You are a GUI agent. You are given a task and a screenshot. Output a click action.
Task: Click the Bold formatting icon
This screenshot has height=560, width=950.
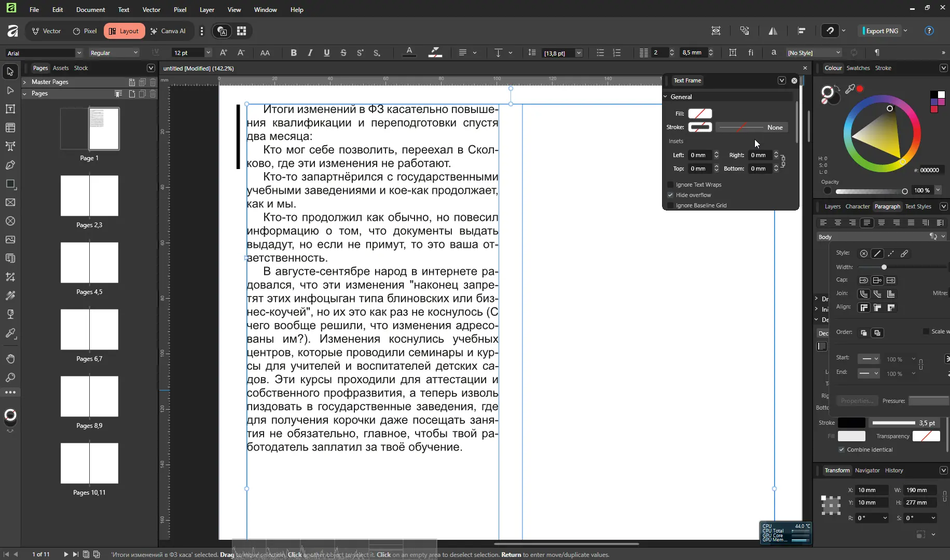[x=294, y=53]
